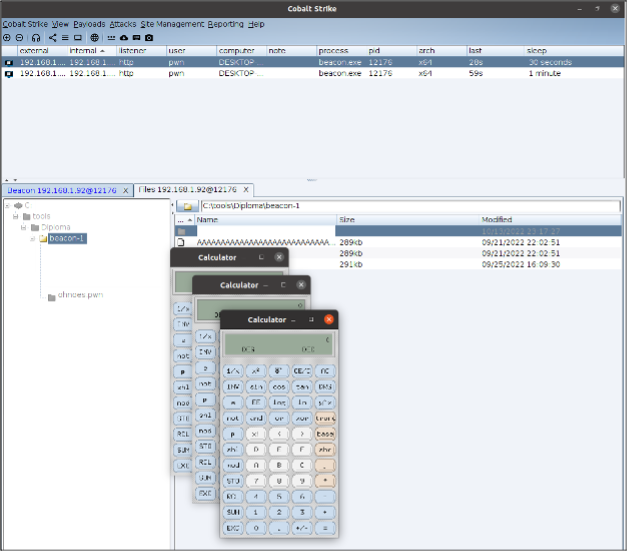Open the Help menu

256,24
